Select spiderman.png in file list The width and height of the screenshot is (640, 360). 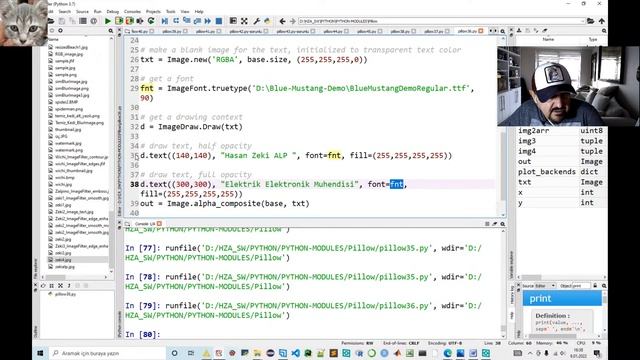click(69, 109)
